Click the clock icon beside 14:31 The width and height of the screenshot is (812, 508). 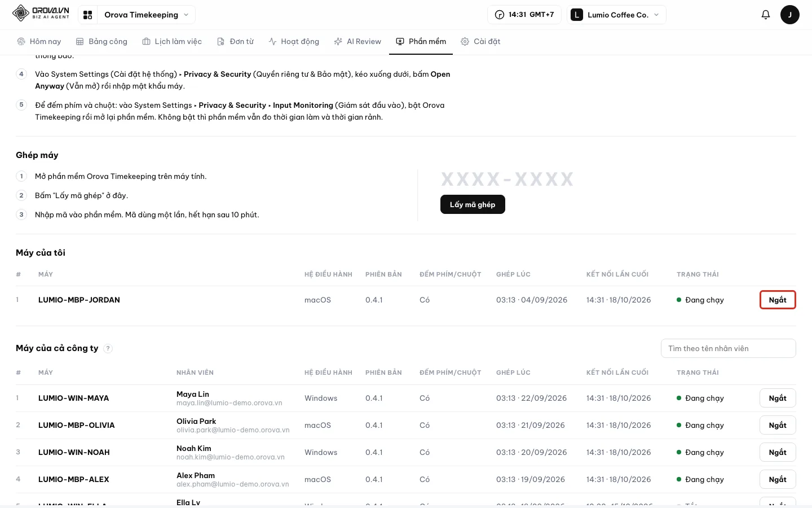point(500,15)
